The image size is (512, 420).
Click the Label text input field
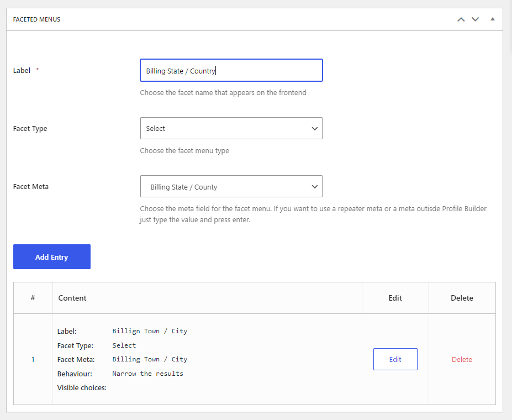pos(231,70)
